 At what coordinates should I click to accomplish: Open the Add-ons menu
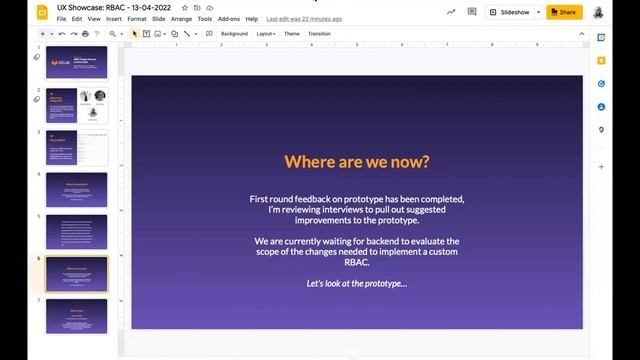coord(229,19)
